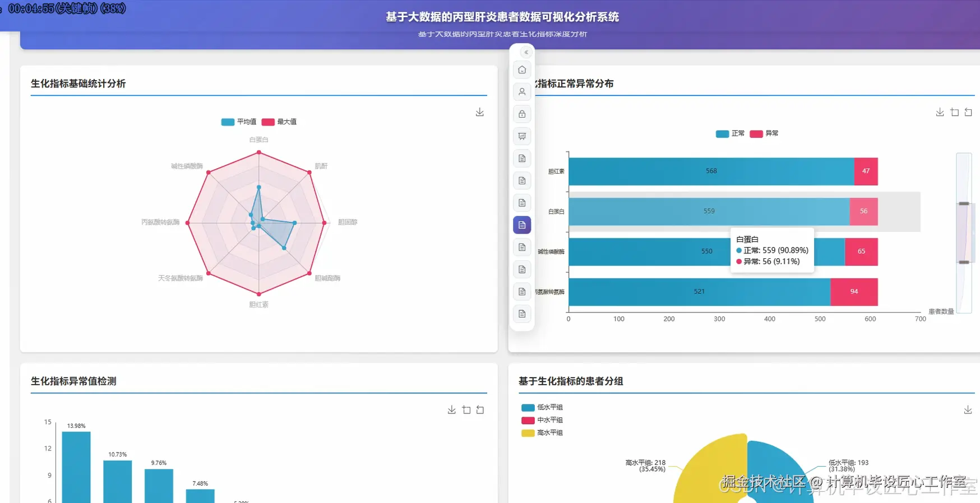Screen dimensions: 980x503
Task: Open the document icon directly below the presentation icon
Action: (522, 159)
